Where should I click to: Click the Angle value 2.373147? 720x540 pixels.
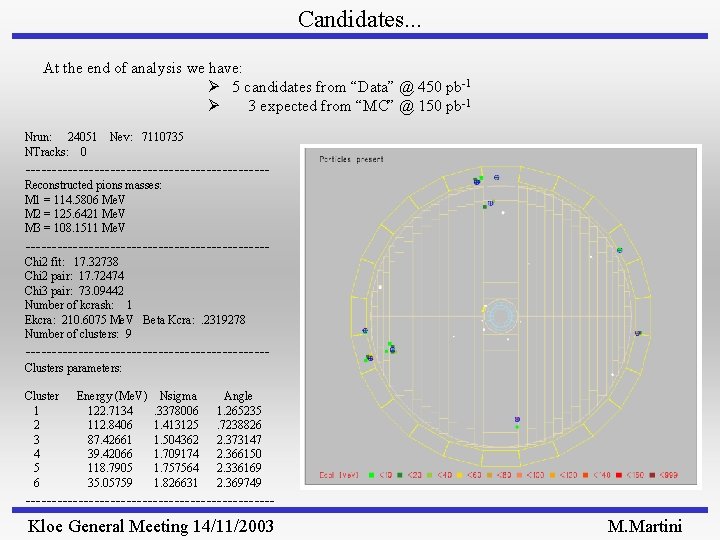pyautogui.click(x=239, y=439)
